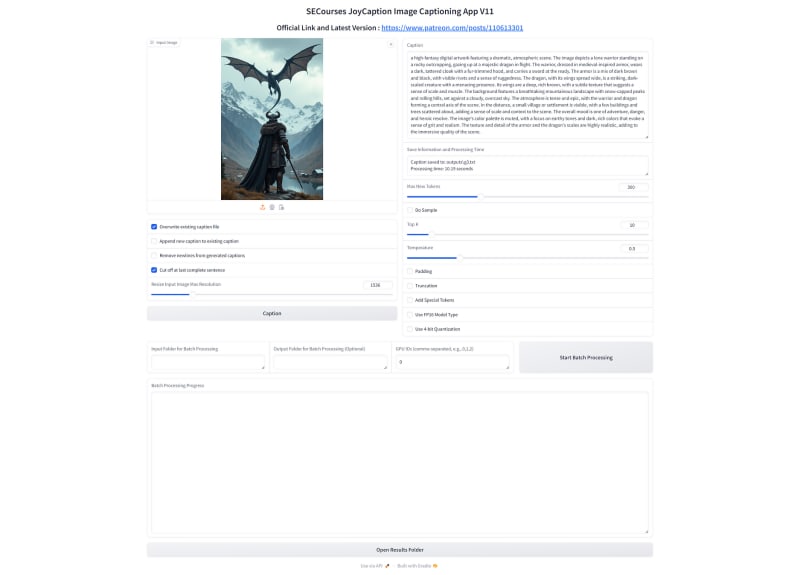Enable the Do Sample checkbox

click(410, 210)
